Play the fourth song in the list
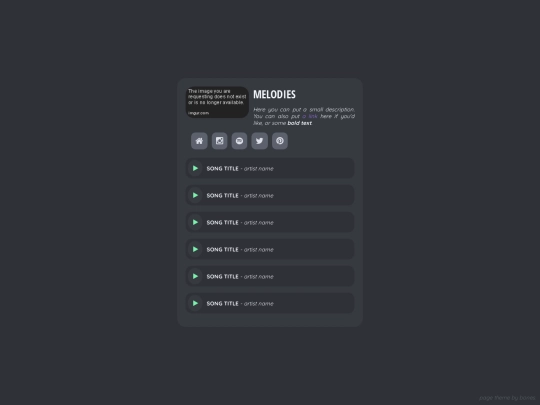This screenshot has width=540, height=405. pos(195,249)
